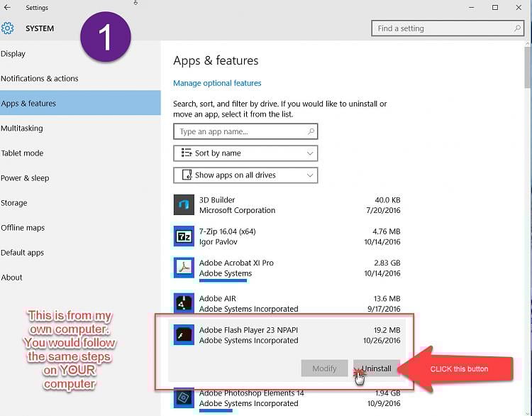Minimize the Settings window
The image size is (532, 416).
(x=471, y=7)
